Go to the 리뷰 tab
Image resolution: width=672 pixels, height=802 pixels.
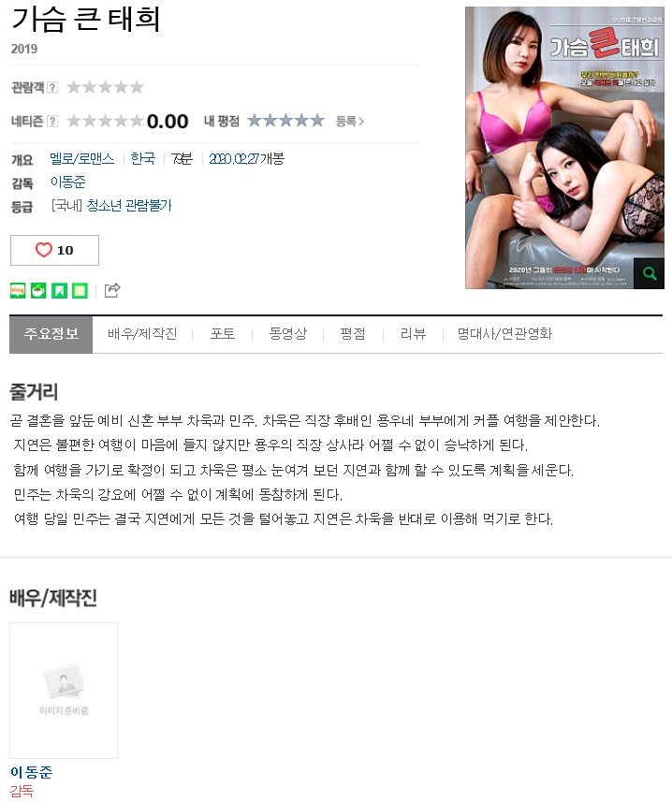click(x=413, y=334)
